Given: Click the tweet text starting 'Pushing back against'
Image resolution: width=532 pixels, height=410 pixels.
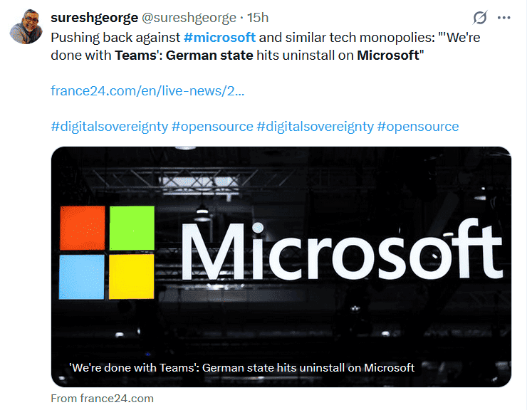Looking at the screenshot, I should (114, 36).
